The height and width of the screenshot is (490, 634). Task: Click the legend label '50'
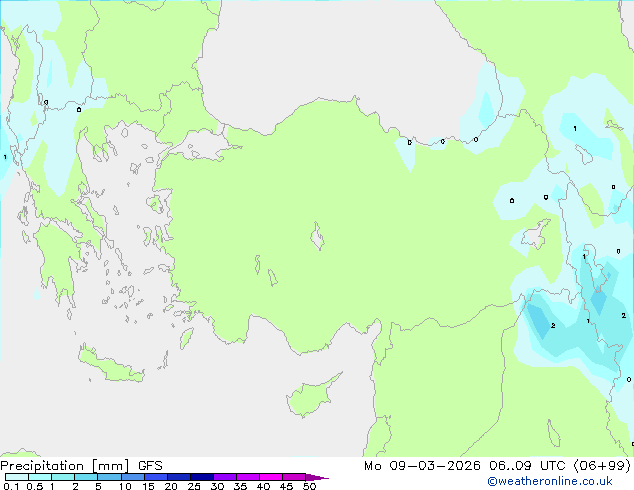click(309, 486)
